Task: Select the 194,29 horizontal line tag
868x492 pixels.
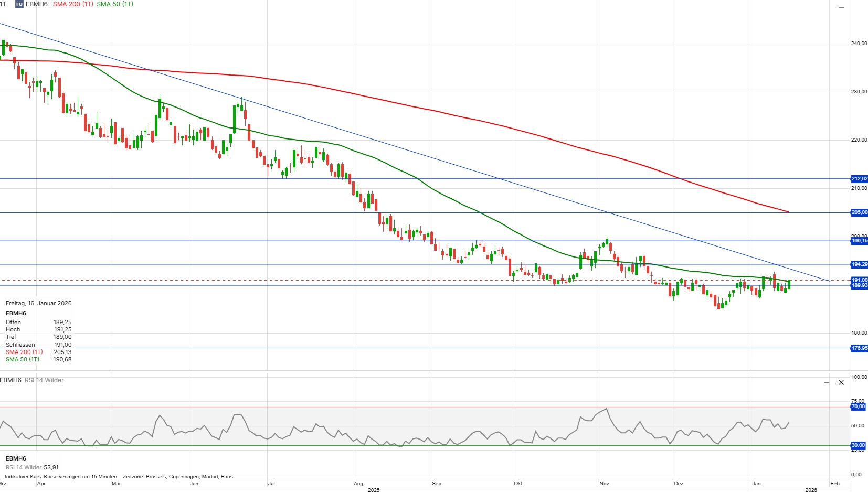Action: pos(859,264)
